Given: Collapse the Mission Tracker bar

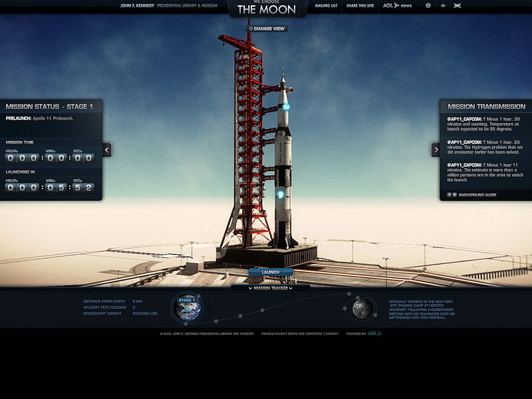Looking at the screenshot, I should click(x=270, y=288).
